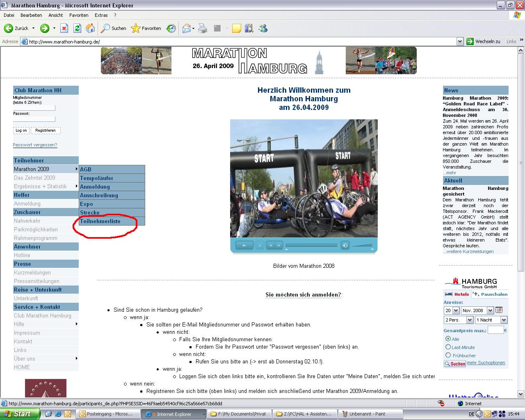
Task: Open the Favoriten menu in menu bar
Action: [79, 15]
